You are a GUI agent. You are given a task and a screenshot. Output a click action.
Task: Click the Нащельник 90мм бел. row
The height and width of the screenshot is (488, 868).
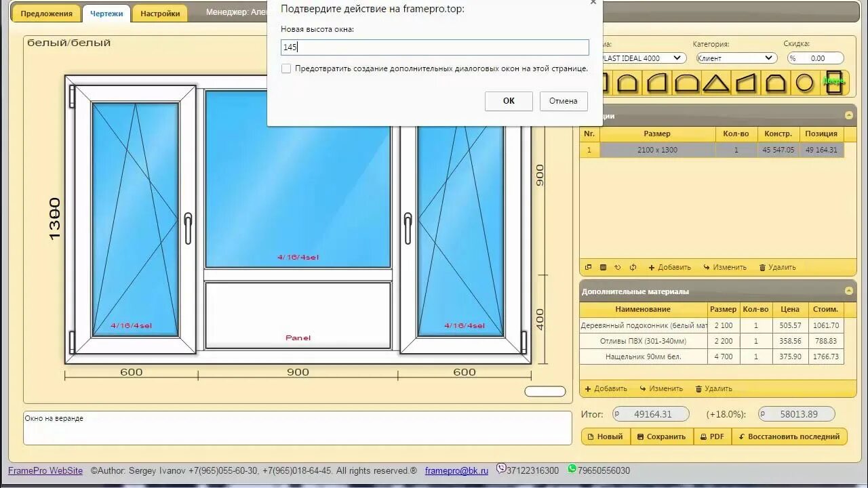coord(712,357)
